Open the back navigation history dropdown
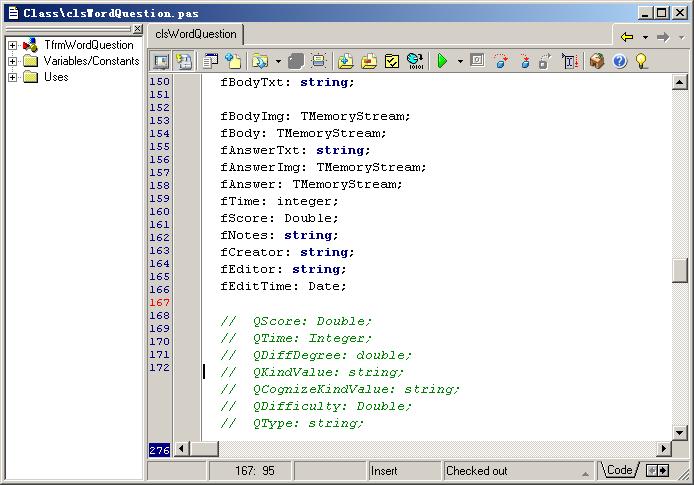Image resolution: width=694 pixels, height=485 pixels. (x=645, y=36)
